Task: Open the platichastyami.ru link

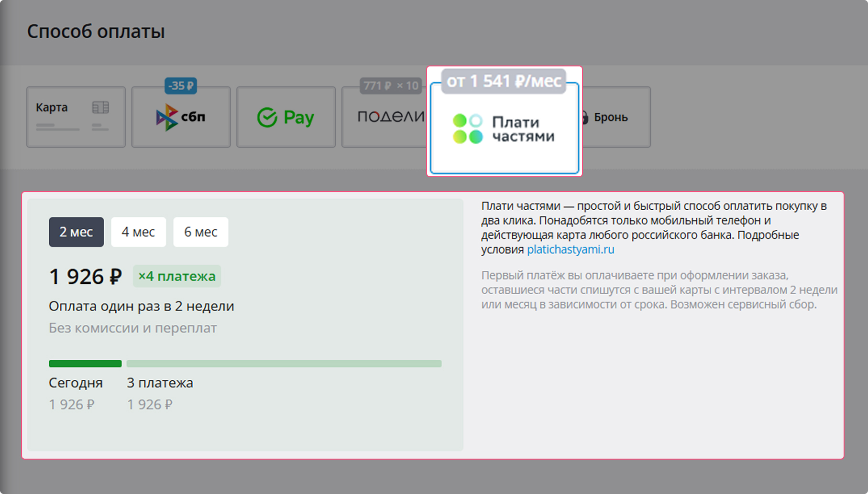Action: pos(570,249)
